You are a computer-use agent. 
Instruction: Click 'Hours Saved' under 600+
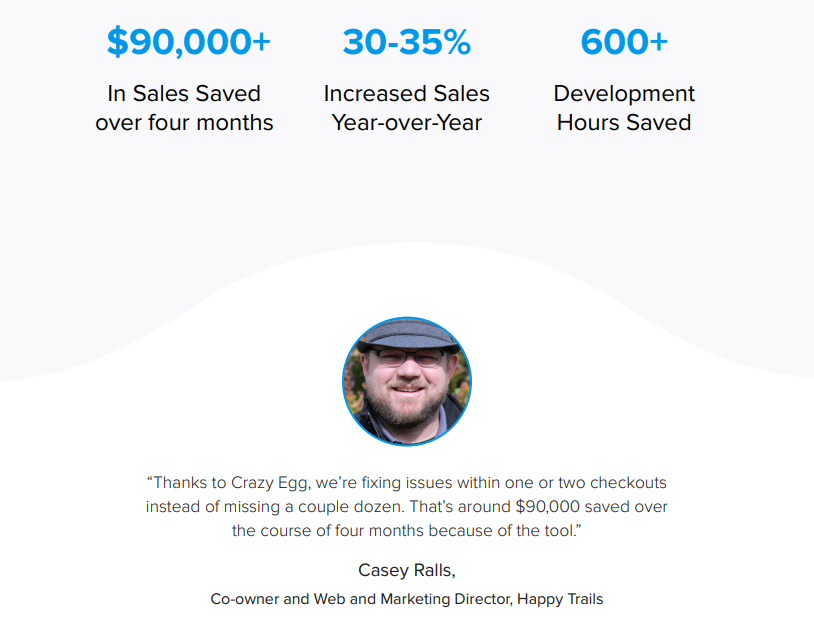[x=623, y=123]
